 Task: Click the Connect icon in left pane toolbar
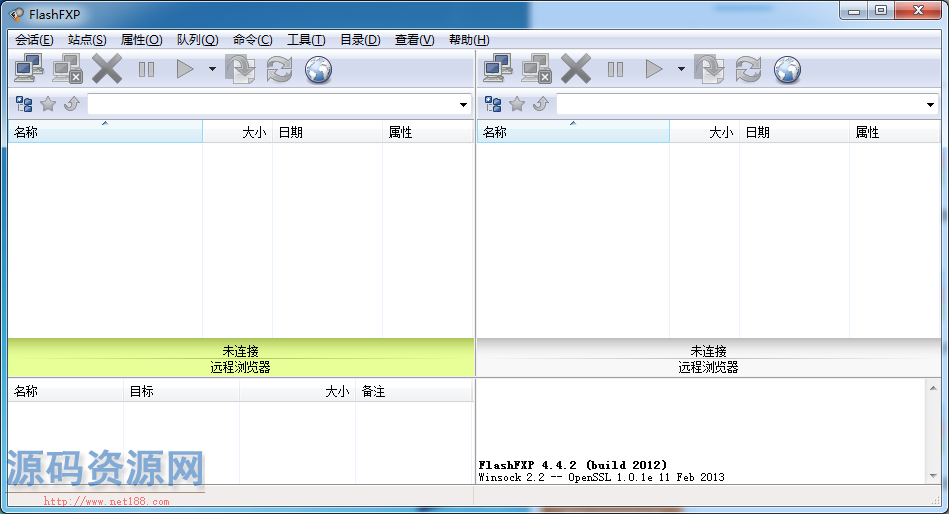[28, 69]
